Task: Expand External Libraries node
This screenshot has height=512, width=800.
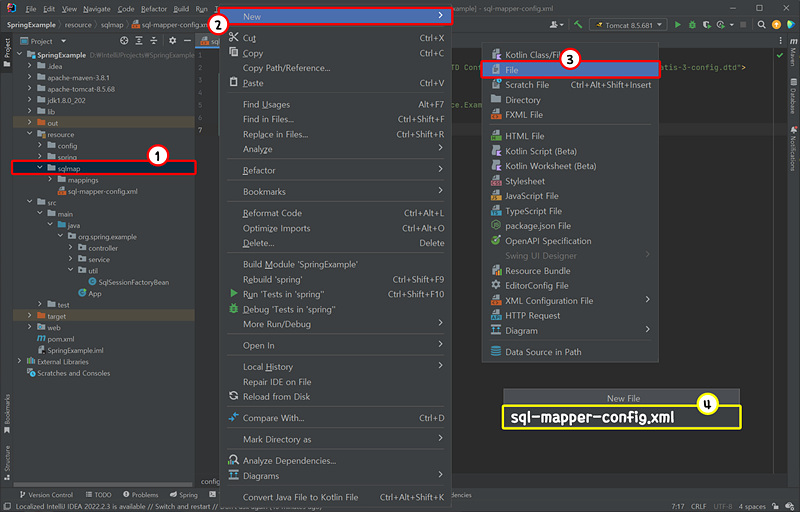Action: click(19, 361)
